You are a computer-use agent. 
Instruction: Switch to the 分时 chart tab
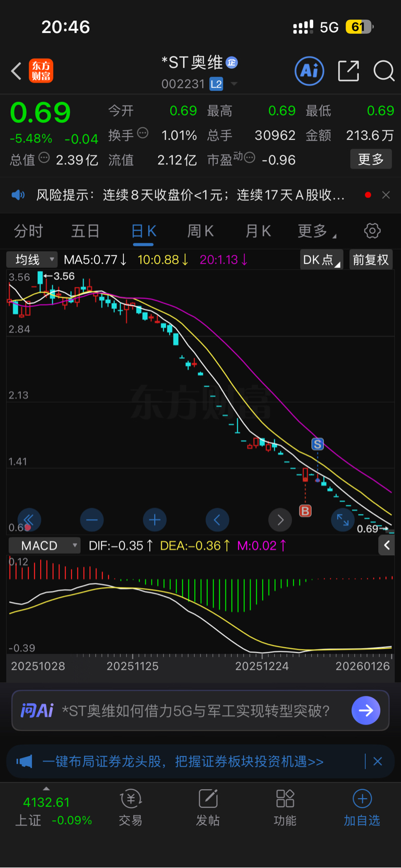28,231
